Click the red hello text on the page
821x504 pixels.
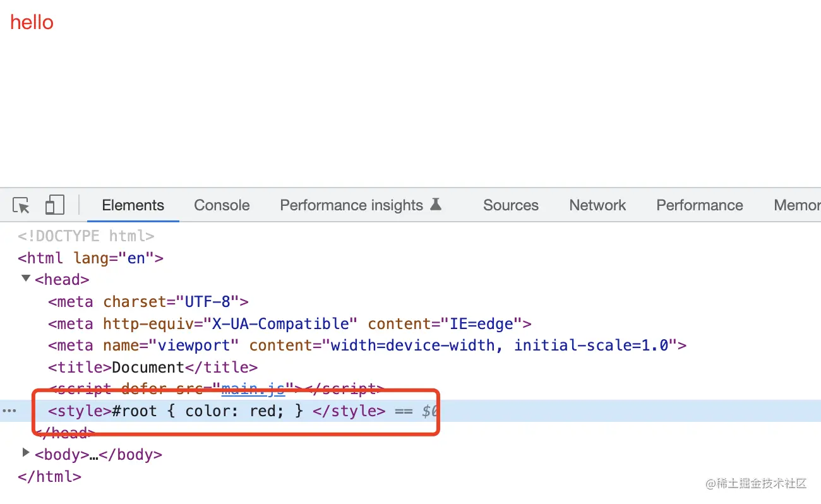pos(32,22)
